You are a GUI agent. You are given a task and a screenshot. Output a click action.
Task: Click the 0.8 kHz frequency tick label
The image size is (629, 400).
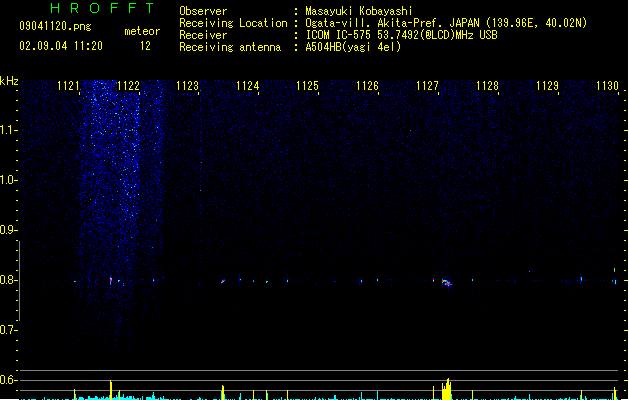pyautogui.click(x=8, y=280)
